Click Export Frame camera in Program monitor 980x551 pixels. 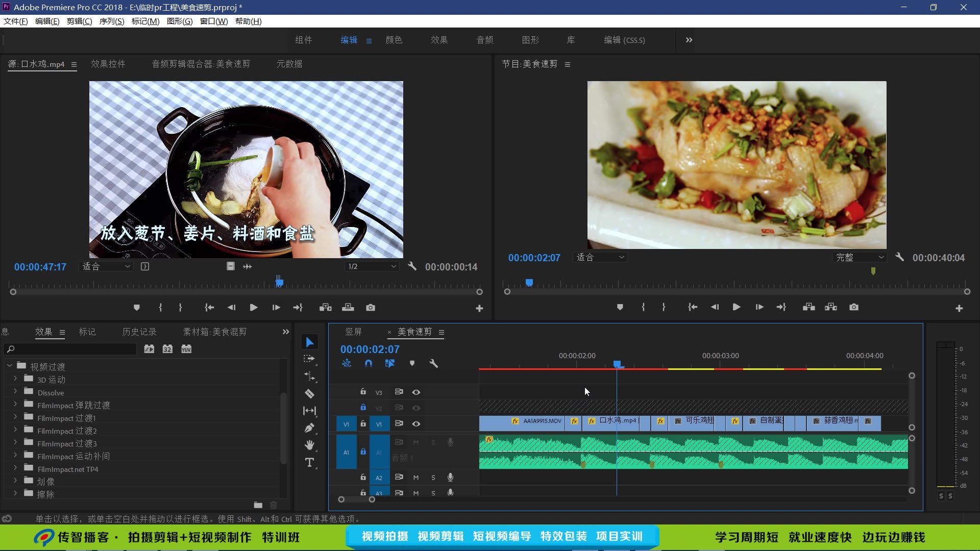click(x=853, y=307)
